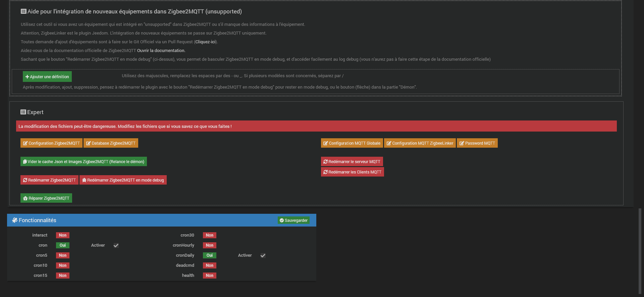This screenshot has width=644, height=297.
Task: Click Redémarrer les Clients MQTT
Action: pos(353,172)
